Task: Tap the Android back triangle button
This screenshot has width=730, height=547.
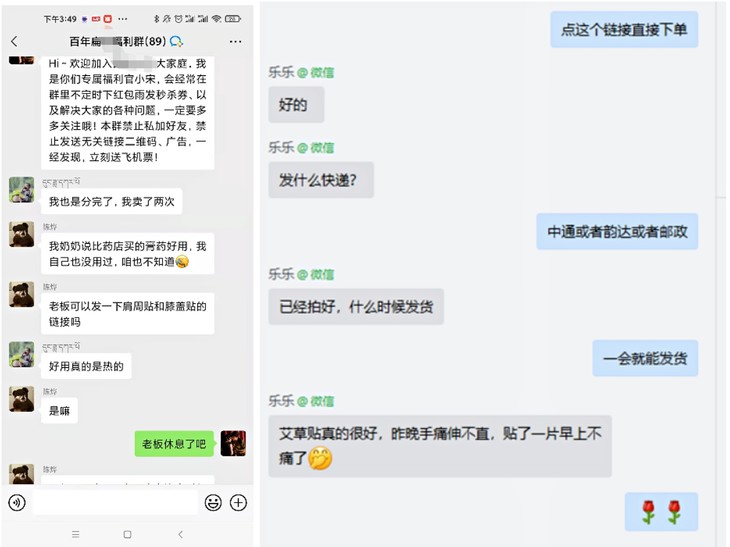Action: [181, 534]
